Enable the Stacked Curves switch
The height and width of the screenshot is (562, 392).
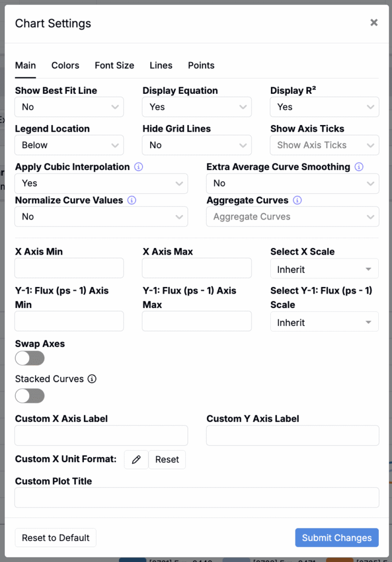click(x=30, y=396)
